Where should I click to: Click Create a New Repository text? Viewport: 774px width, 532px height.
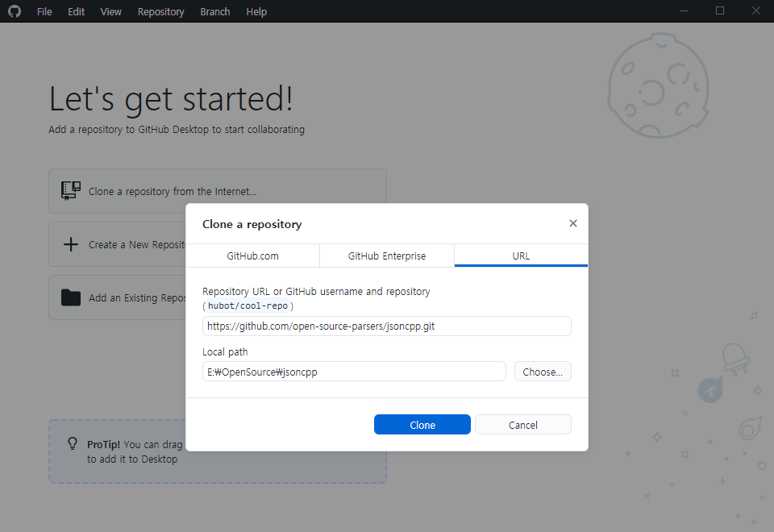[137, 245]
